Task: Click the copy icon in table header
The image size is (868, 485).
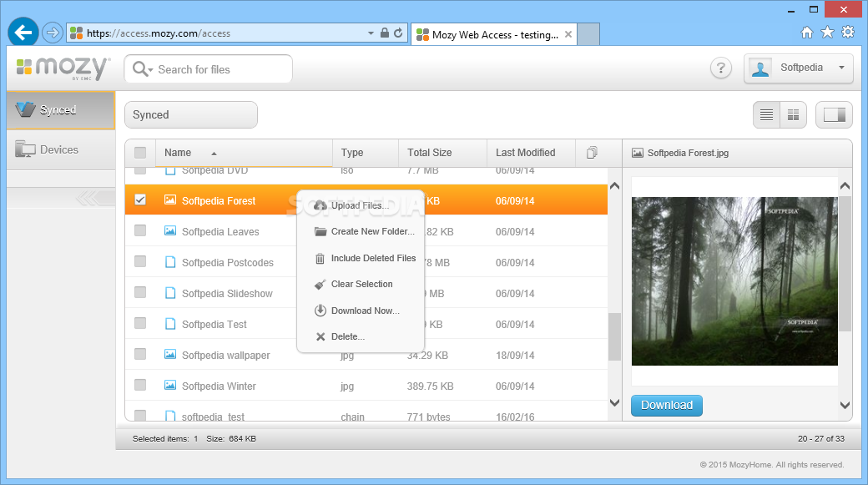Action: click(592, 152)
